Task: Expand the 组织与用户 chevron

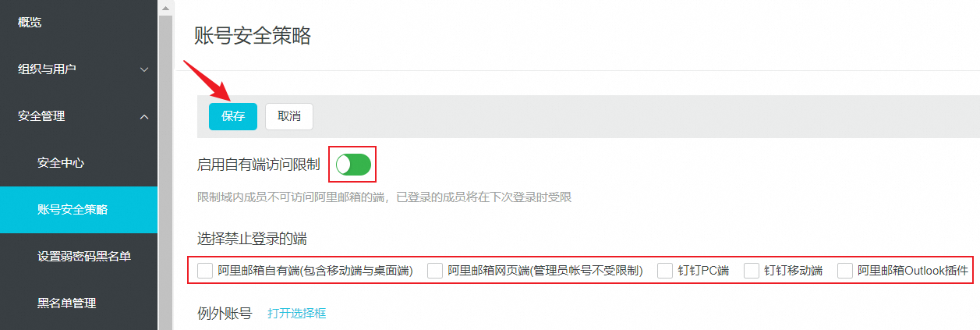Action: (144, 69)
